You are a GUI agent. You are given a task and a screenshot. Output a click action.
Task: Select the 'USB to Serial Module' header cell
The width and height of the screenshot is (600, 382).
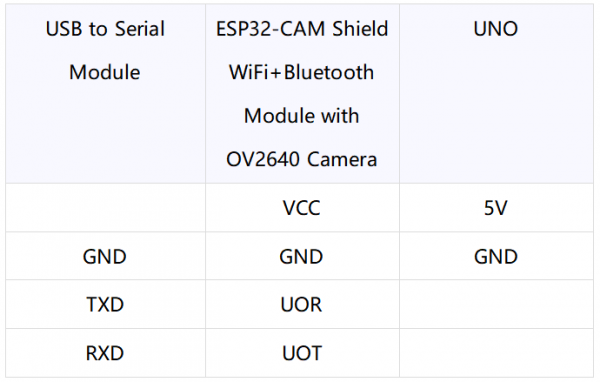pyautogui.click(x=105, y=94)
